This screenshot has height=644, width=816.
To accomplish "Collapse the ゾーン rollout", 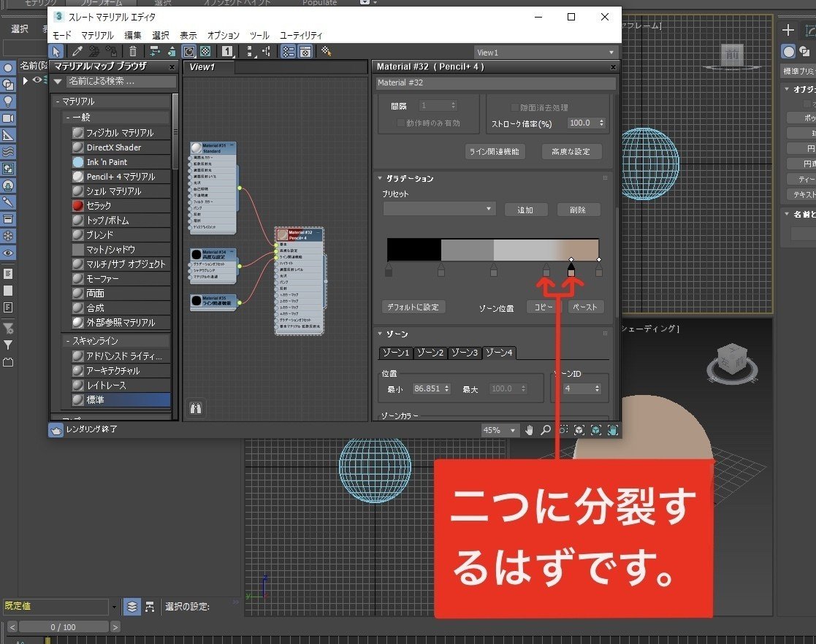I will [x=380, y=334].
